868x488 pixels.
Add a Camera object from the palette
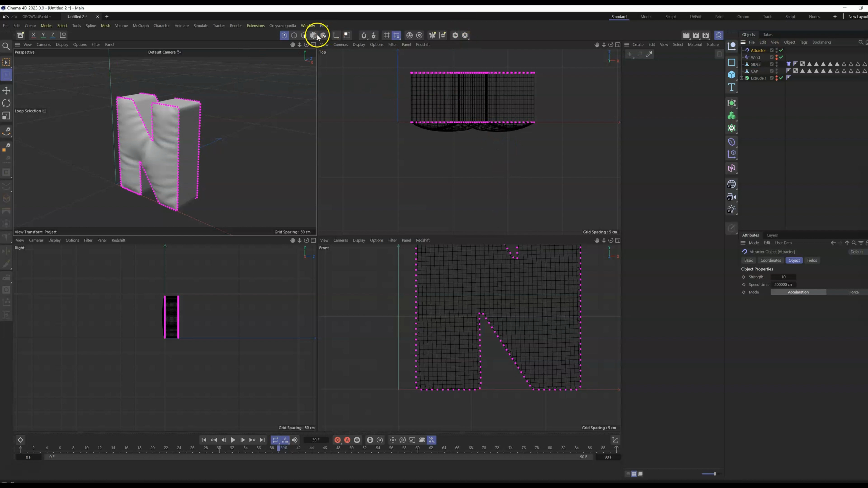[731, 197]
